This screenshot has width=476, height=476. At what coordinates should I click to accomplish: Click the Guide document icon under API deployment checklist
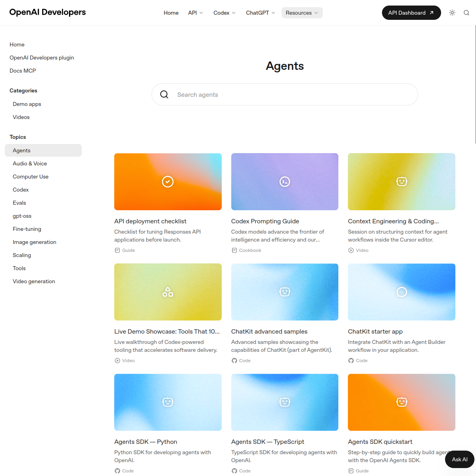(x=117, y=250)
